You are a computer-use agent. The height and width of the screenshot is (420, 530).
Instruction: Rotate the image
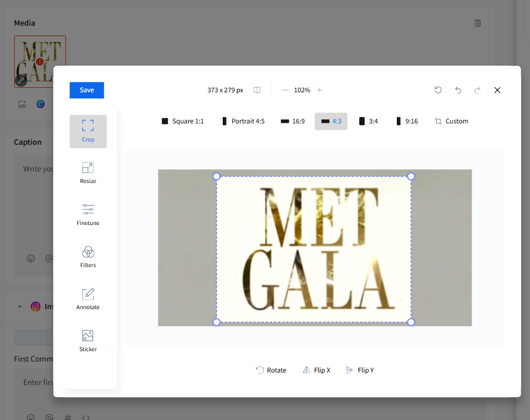click(271, 370)
